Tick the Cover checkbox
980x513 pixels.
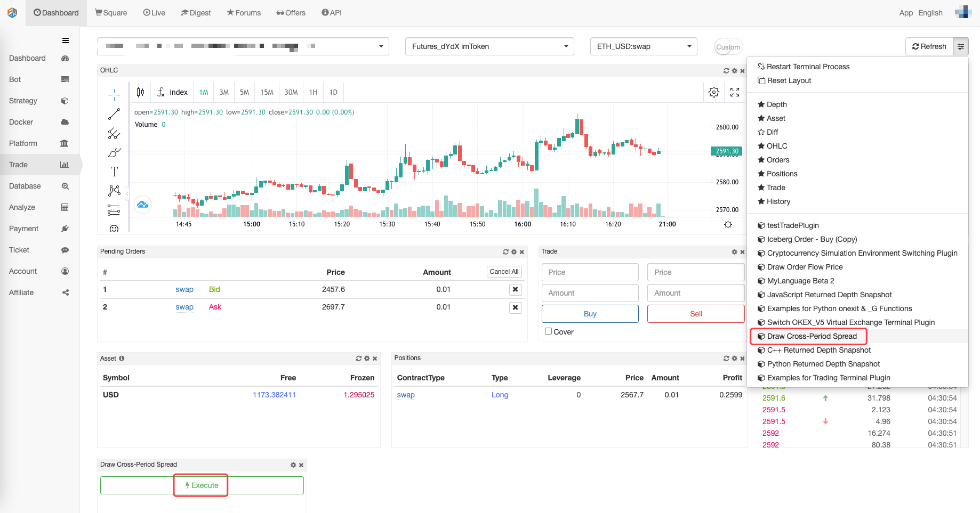tap(548, 331)
